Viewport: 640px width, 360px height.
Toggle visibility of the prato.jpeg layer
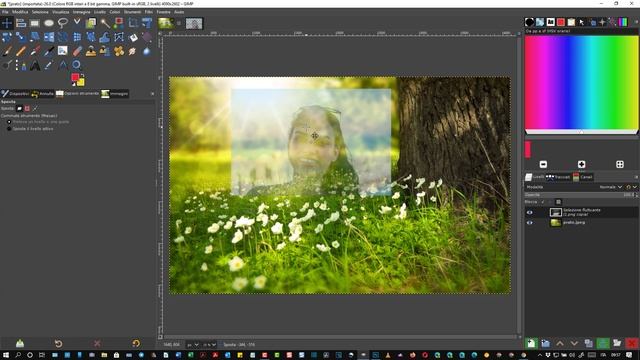(529, 223)
